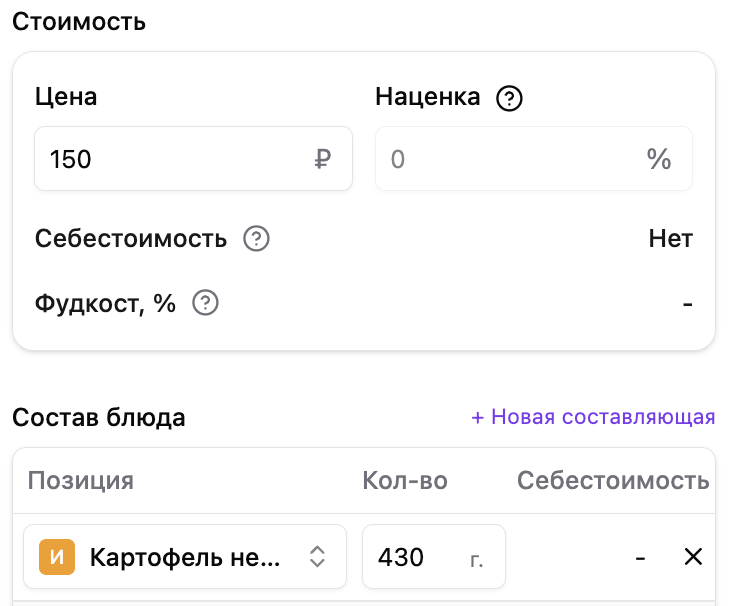This screenshot has height=606, width=732.
Task: Add a new dish component via Новая составляющая
Action: click(593, 417)
